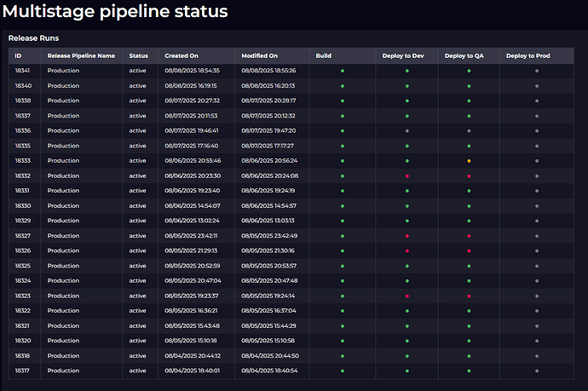
Task: Select run ID 18333 cell
Action: [x=22, y=160]
